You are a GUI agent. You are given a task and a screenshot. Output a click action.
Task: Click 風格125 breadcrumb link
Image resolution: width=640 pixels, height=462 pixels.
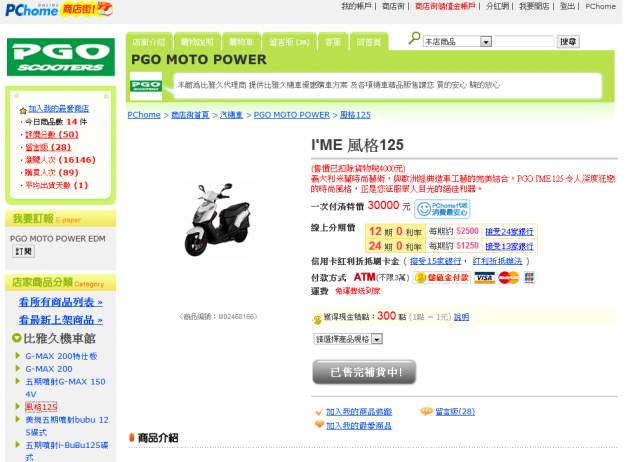coord(356,115)
